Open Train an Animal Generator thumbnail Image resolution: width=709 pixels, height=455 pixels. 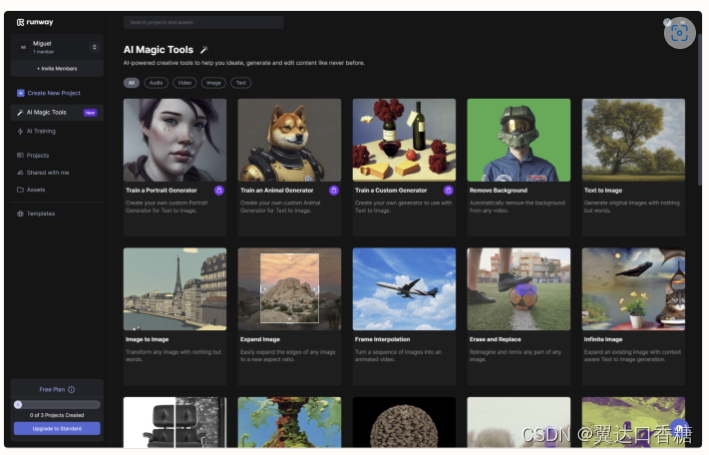pos(289,140)
